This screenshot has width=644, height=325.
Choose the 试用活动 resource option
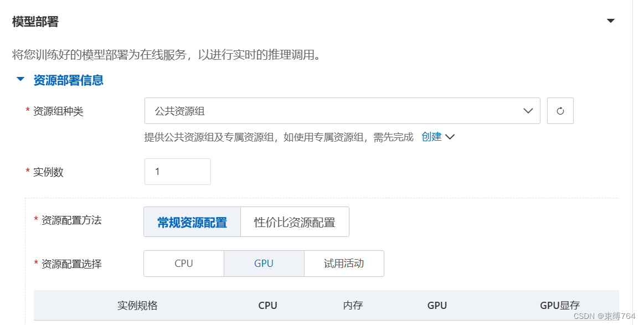coord(344,264)
